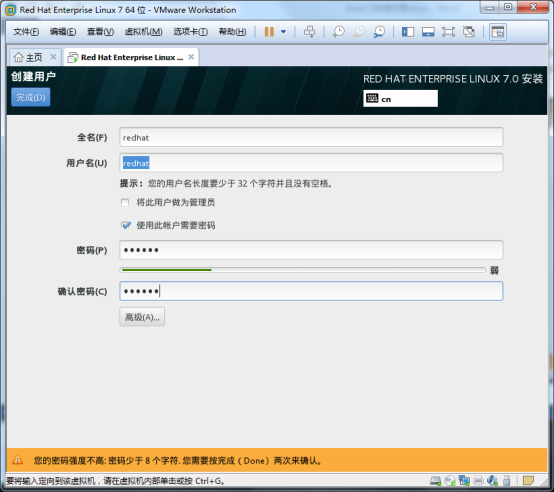
Task: Click the hard disk status icon
Action: pyautogui.click(x=435, y=481)
